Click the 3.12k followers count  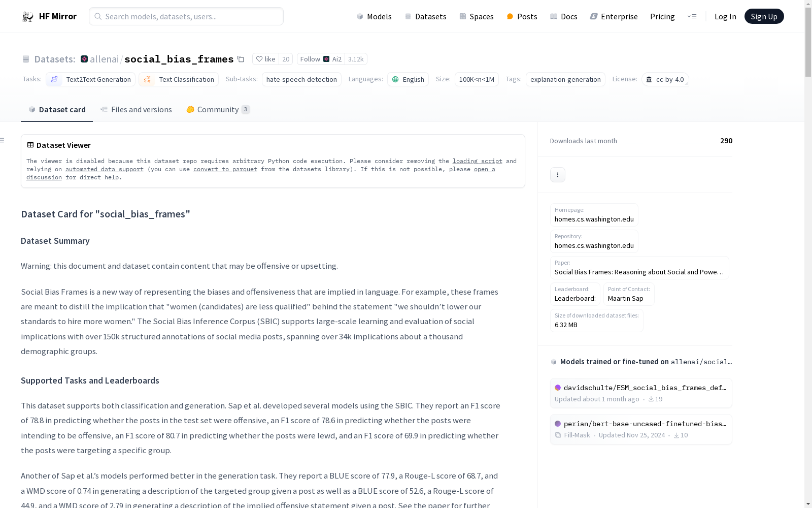[356, 59]
